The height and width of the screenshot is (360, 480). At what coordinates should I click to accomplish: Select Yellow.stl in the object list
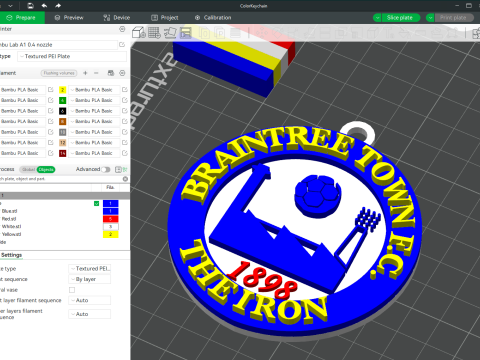click(x=11, y=234)
